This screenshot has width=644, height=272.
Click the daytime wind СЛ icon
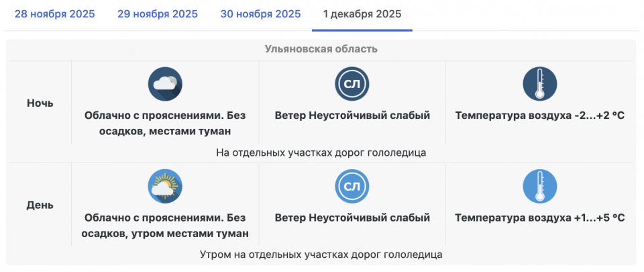[x=352, y=187]
